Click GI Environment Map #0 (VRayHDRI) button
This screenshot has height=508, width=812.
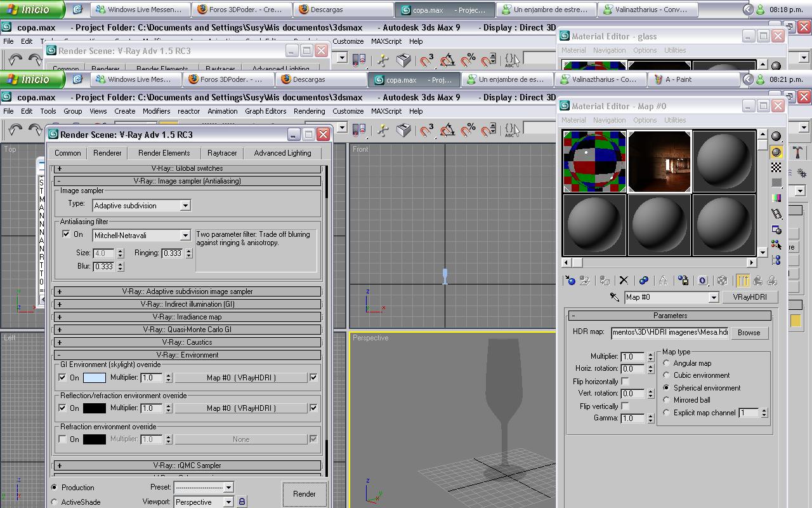[241, 378]
